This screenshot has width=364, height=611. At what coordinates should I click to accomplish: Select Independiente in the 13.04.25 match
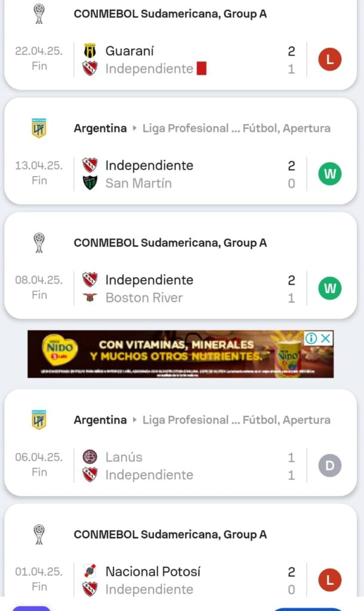[x=149, y=165]
